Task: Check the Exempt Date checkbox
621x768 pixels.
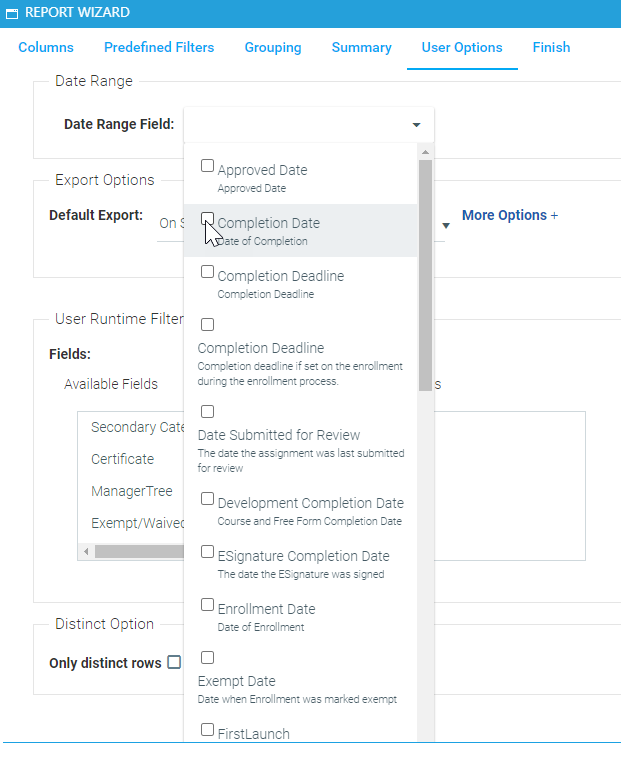Action: (207, 658)
